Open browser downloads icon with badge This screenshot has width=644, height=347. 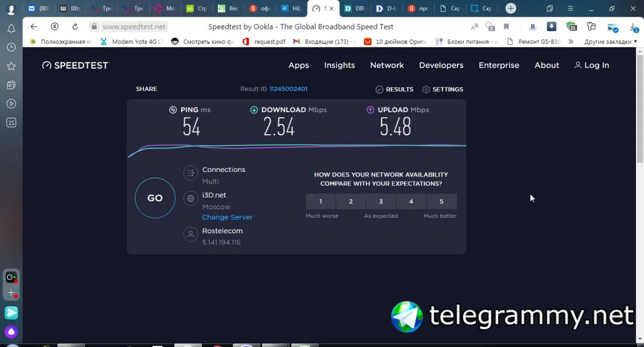click(633, 27)
